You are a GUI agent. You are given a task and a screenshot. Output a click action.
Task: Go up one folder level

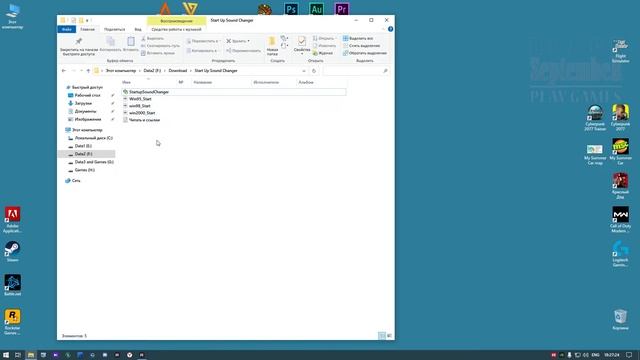click(x=88, y=71)
